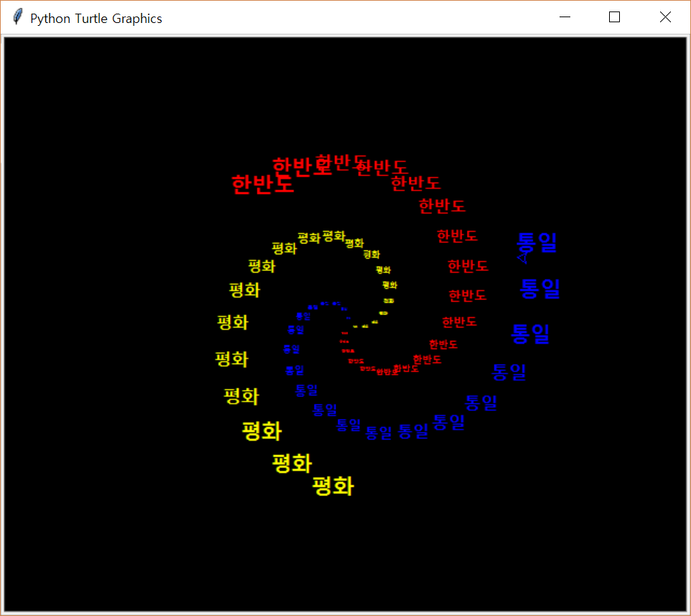Screen dimensions: 691x616
Task: Click the empty title bar space right of the title
Action: [359, 18]
